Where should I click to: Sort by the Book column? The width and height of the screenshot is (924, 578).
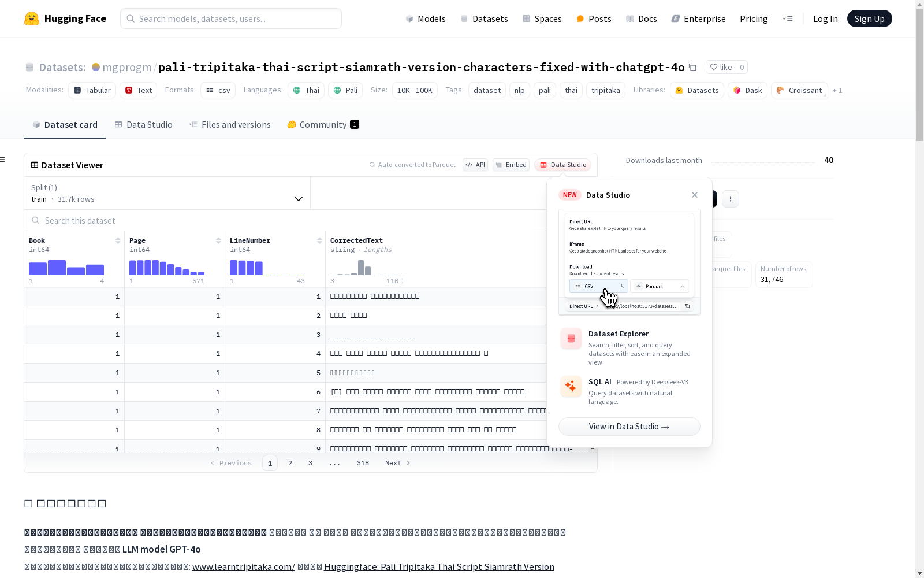(118, 240)
